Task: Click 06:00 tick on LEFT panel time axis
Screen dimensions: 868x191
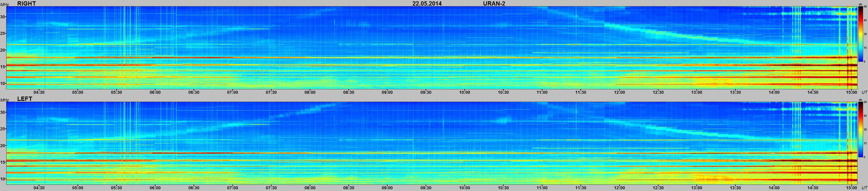Action: click(x=155, y=188)
